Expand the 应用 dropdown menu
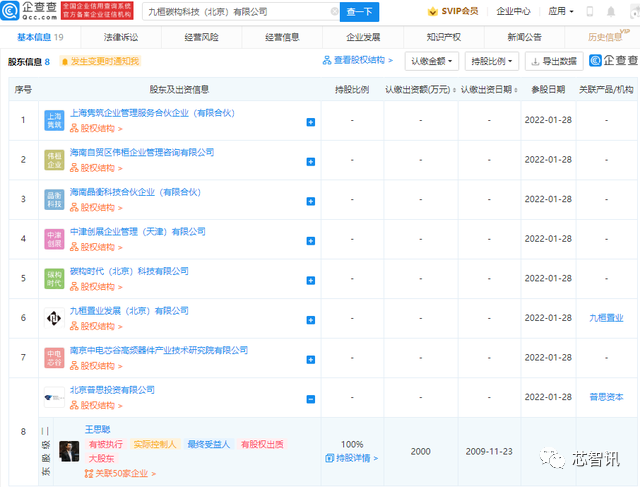 561,11
